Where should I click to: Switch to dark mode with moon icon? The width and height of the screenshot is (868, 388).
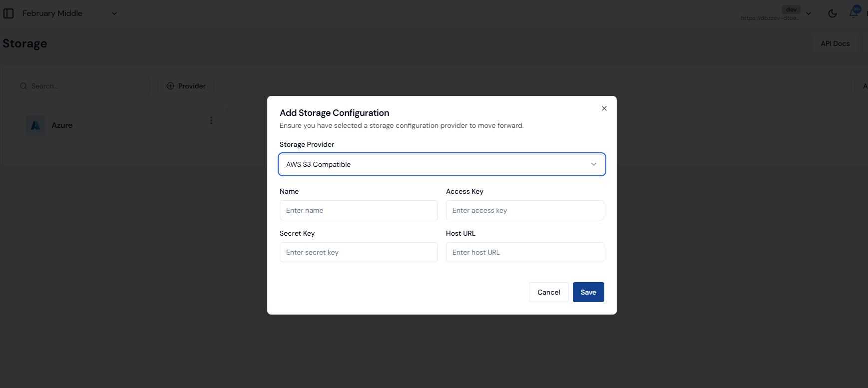pos(832,13)
